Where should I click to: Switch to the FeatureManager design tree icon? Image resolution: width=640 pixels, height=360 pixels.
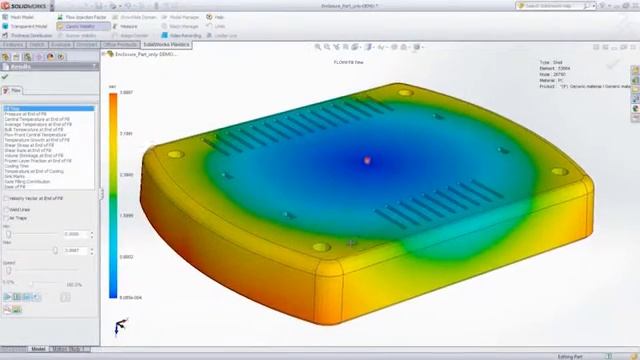tap(5, 57)
